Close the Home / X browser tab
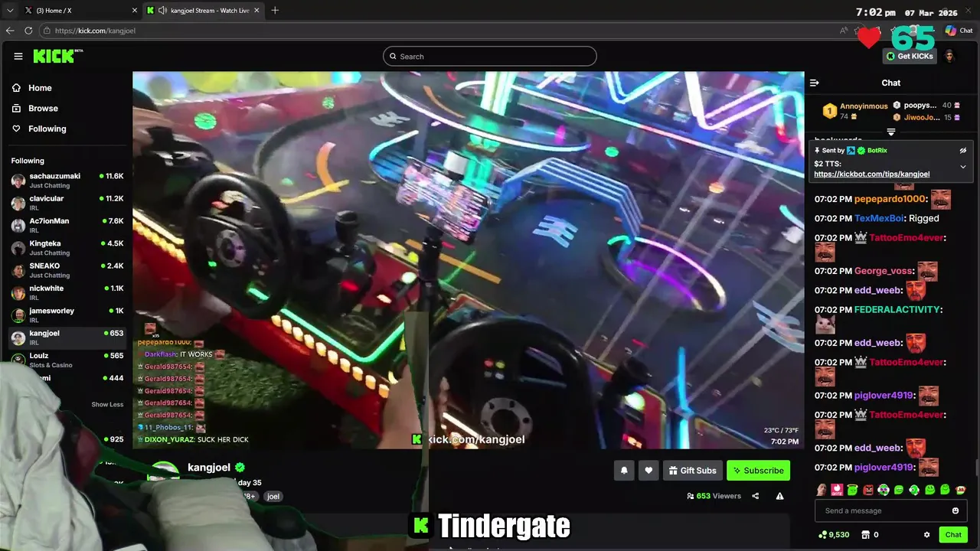This screenshot has width=980, height=551. tap(136, 10)
